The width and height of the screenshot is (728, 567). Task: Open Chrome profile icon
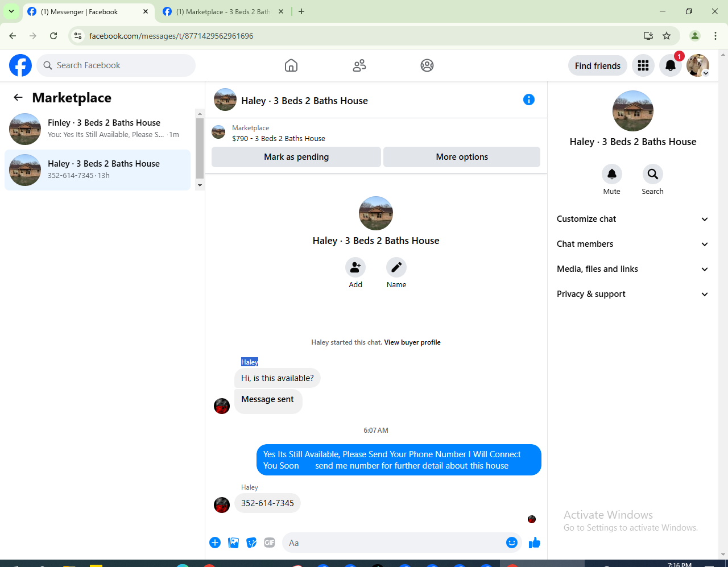point(695,36)
